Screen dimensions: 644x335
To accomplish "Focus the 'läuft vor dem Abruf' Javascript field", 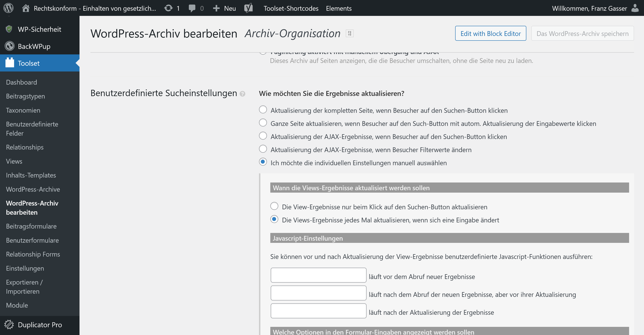I will click(318, 275).
